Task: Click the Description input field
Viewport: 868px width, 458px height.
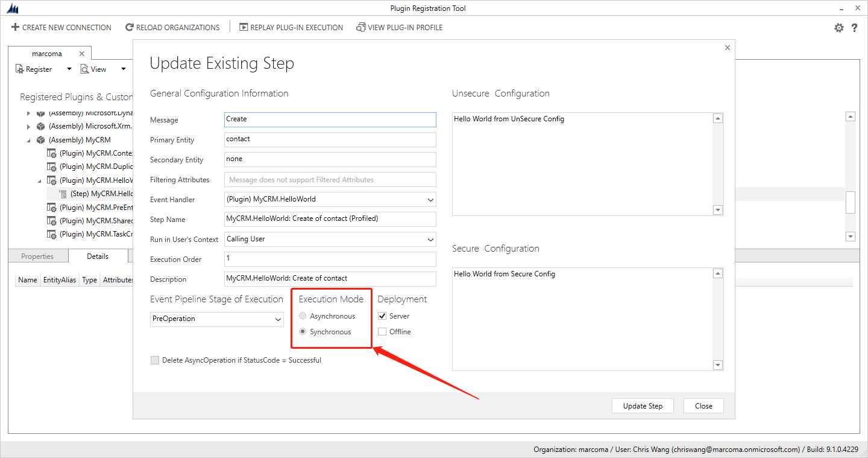Action: coord(330,279)
